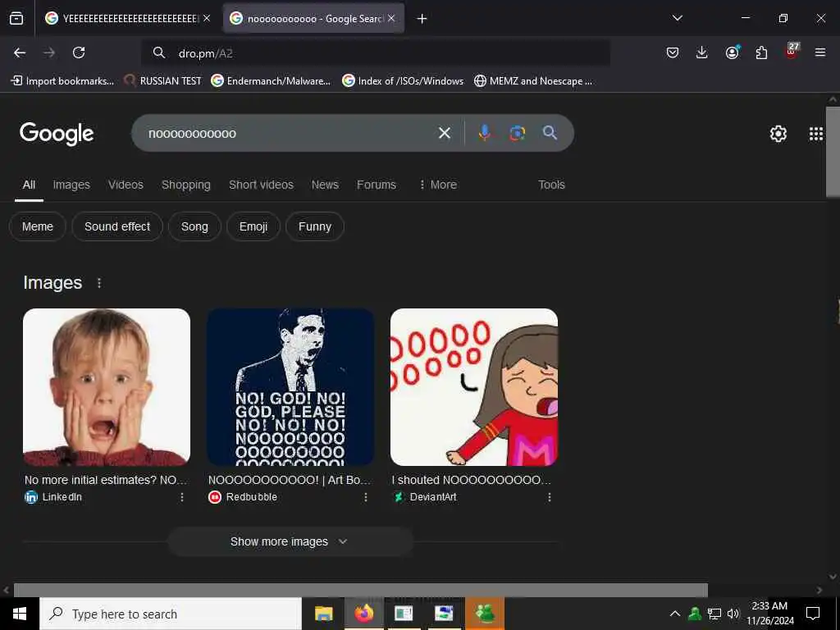Image resolution: width=840 pixels, height=630 pixels.
Task: Click the blue magnifier search button
Action: click(550, 133)
